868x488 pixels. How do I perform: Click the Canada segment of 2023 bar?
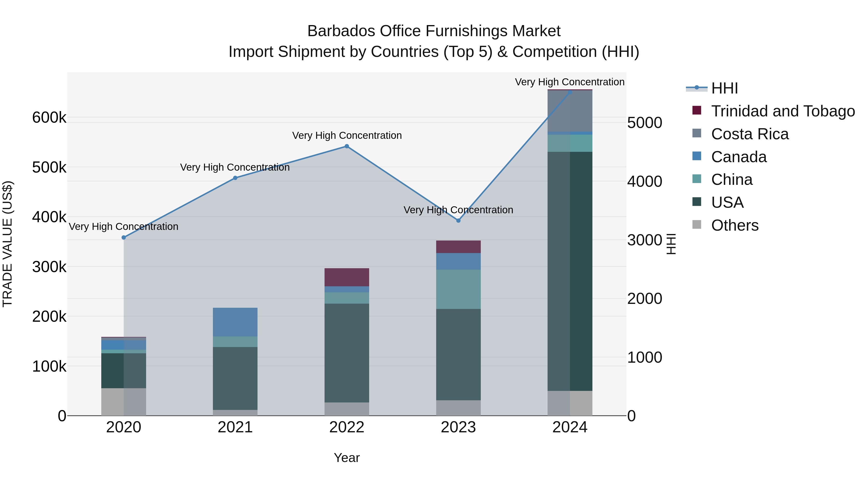(458, 261)
